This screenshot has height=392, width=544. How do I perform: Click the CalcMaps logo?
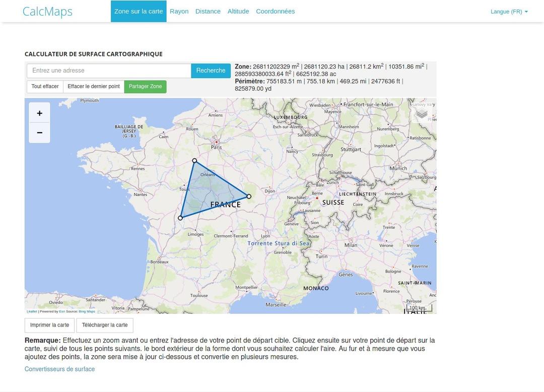(x=47, y=11)
